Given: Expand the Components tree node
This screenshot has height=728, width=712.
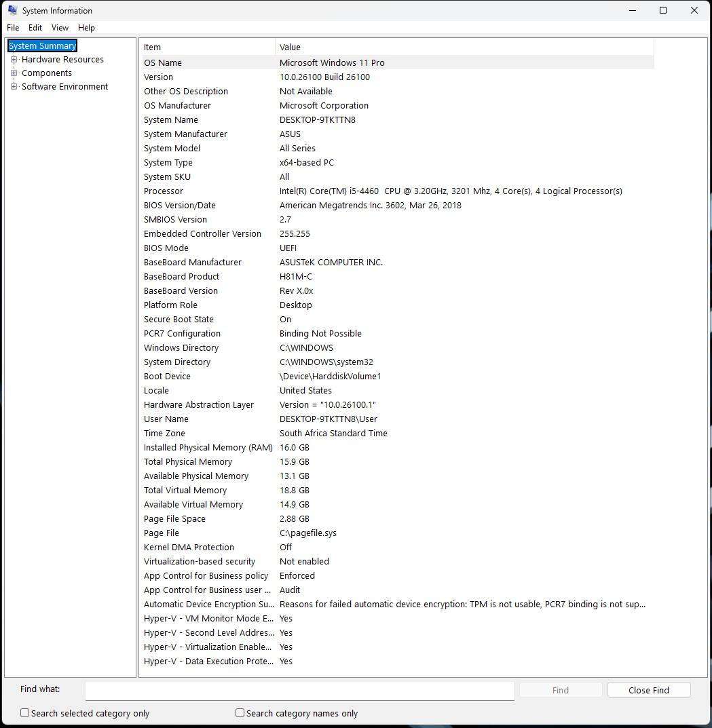Looking at the screenshot, I should click(14, 73).
